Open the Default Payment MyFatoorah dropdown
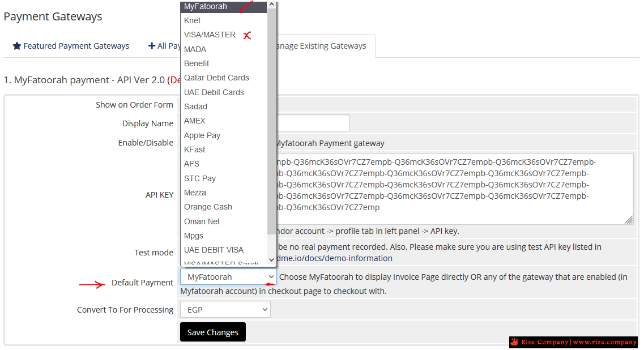This screenshot has width=644, height=350. pyautogui.click(x=228, y=277)
